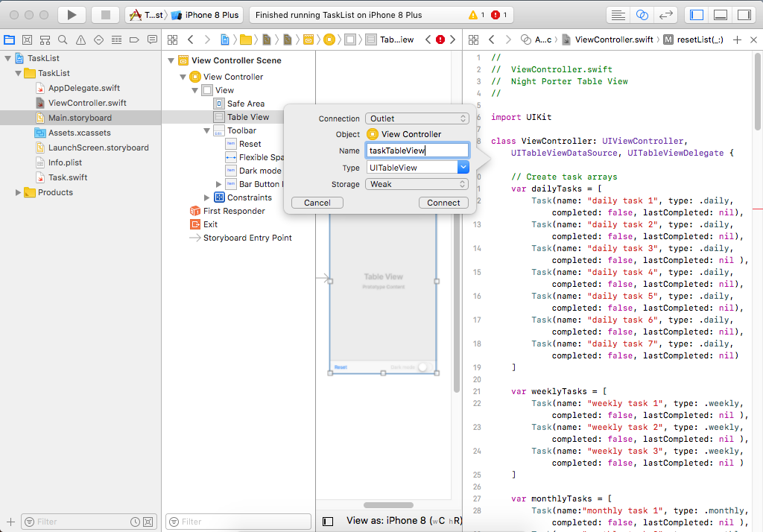This screenshot has width=763, height=532.
Task: Open the storyboard related items grid menu
Action: (x=173, y=39)
